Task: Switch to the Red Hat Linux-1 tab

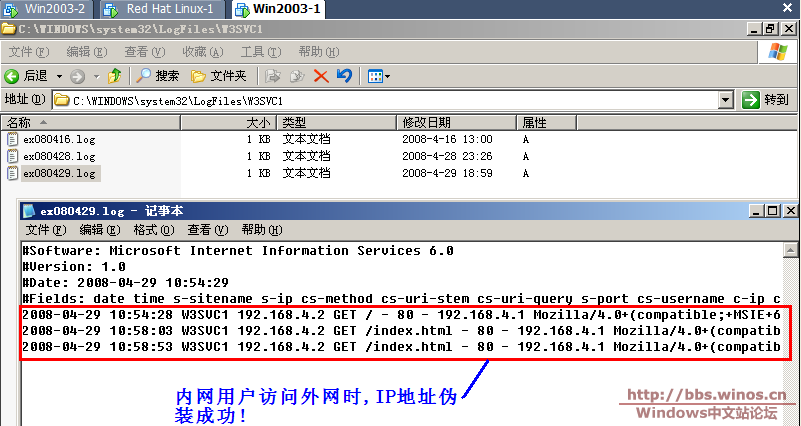Action: (162, 9)
